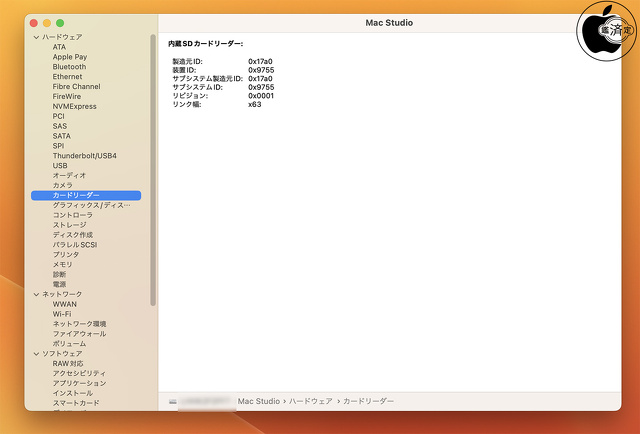Click Mac Studio in the path bar
Screen dimensions: 640x434
(x=259, y=401)
